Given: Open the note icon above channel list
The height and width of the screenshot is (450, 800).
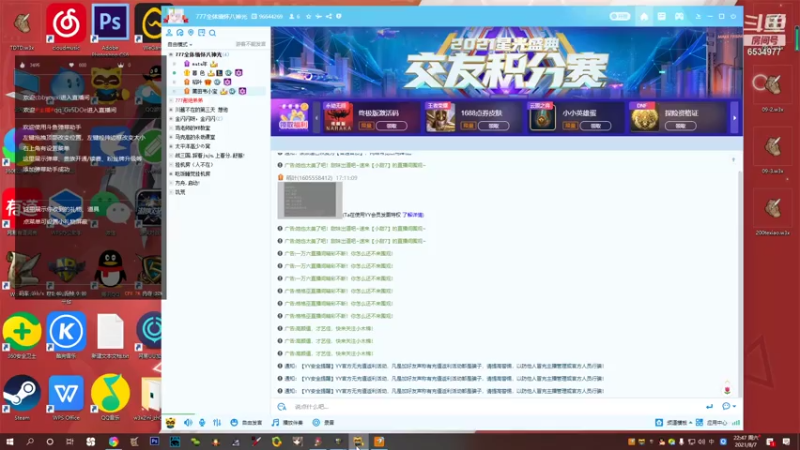Looking at the screenshot, I should [x=202, y=33].
